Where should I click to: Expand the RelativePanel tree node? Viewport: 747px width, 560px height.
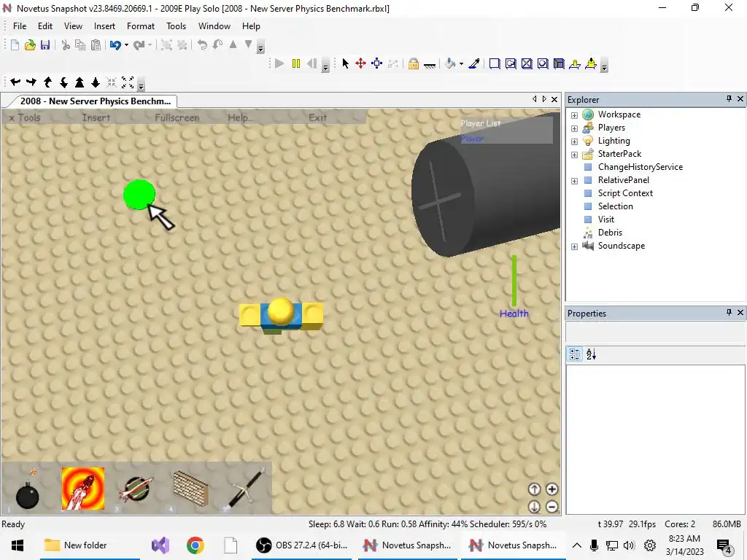point(574,181)
